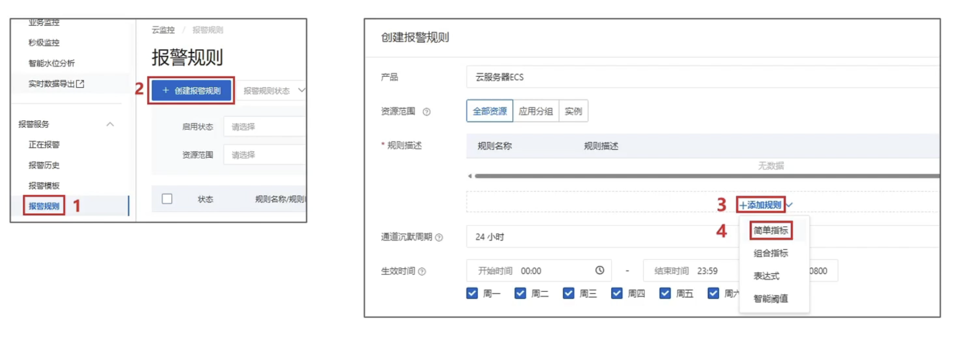Toggle the select-all checkbox in the rules list
This screenshot has width=980, height=345.
pyautogui.click(x=167, y=199)
